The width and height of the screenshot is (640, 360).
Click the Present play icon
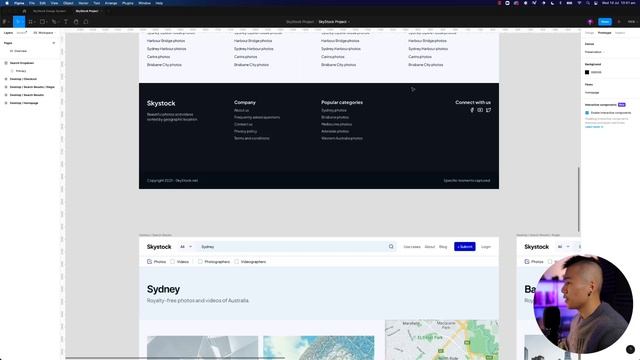(x=619, y=22)
